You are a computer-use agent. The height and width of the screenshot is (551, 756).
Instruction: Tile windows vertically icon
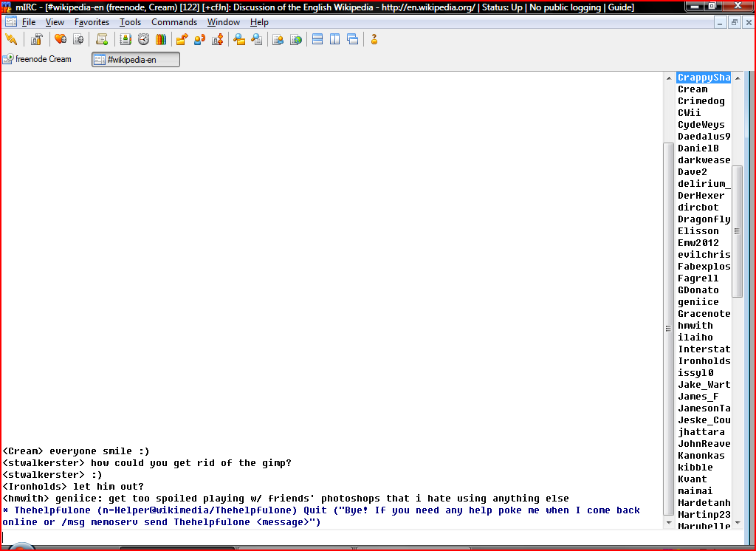tap(335, 40)
